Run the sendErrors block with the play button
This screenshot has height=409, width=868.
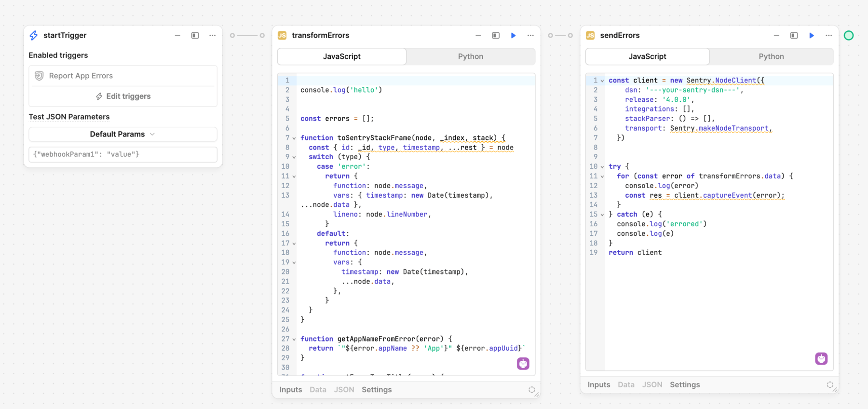coord(812,35)
